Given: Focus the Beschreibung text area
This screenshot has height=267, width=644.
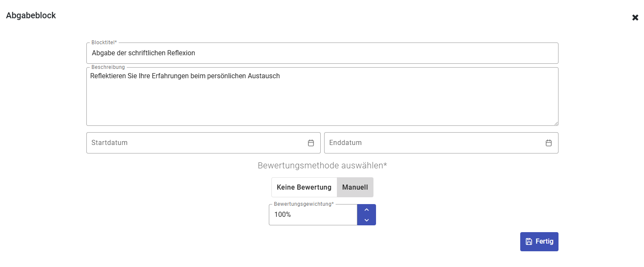Looking at the screenshot, I should 322,98.
